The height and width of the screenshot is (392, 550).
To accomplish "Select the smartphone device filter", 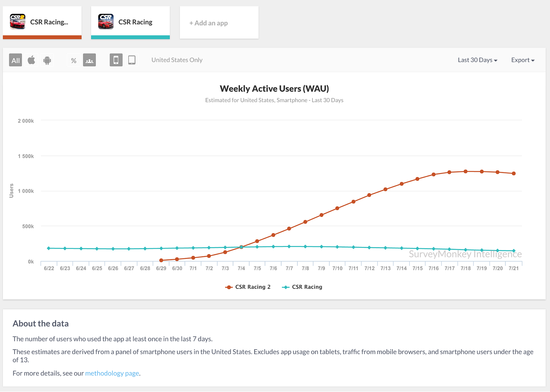I will point(116,60).
